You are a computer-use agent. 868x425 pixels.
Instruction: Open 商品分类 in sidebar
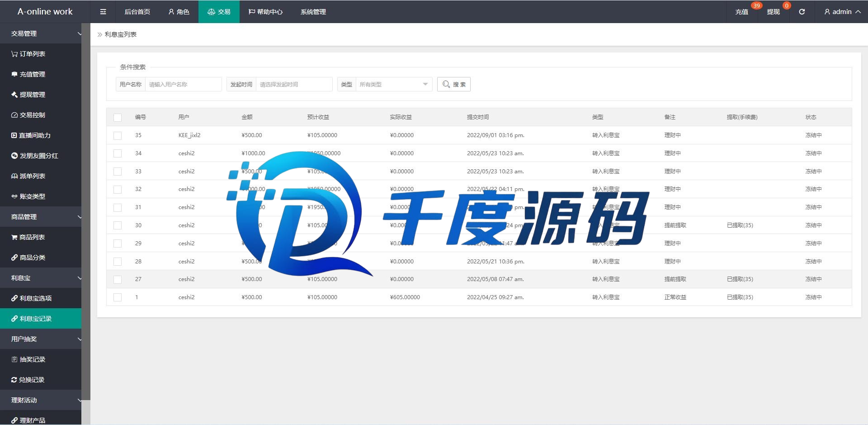click(41, 258)
